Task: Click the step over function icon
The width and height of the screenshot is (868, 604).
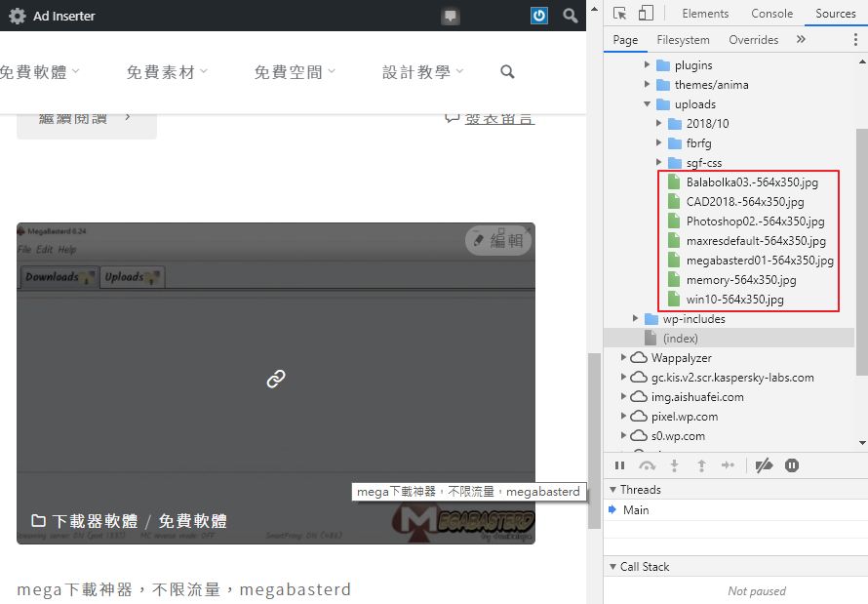Action: click(647, 466)
